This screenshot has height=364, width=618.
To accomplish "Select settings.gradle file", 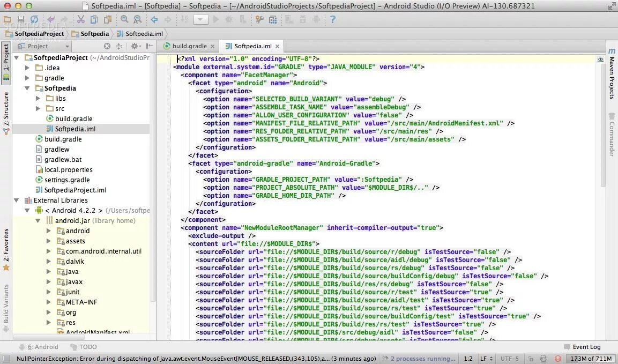I will click(62, 180).
